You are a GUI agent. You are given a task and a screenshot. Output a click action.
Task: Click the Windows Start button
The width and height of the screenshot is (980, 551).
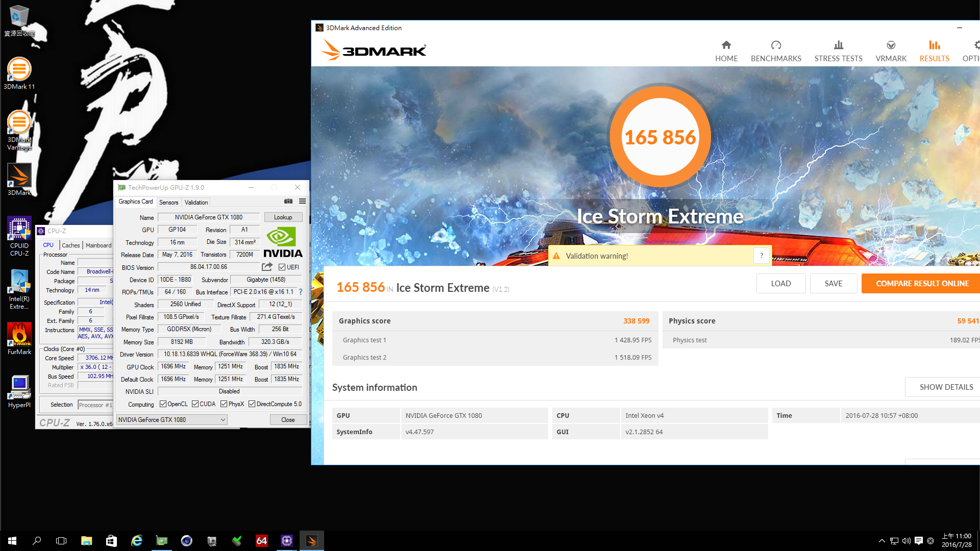coord(12,541)
